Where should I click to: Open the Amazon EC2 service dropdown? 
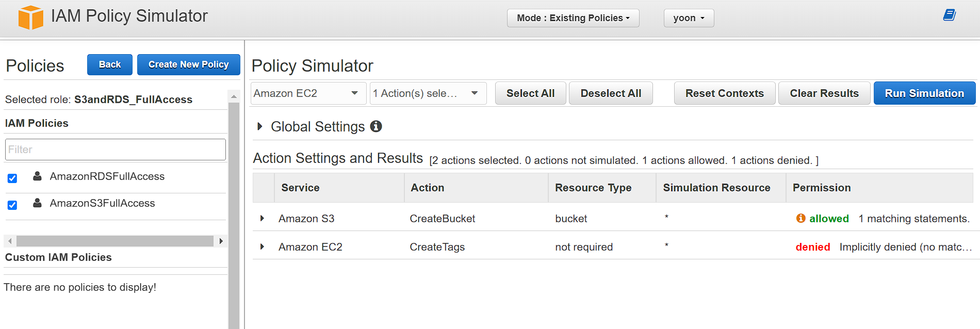point(307,93)
